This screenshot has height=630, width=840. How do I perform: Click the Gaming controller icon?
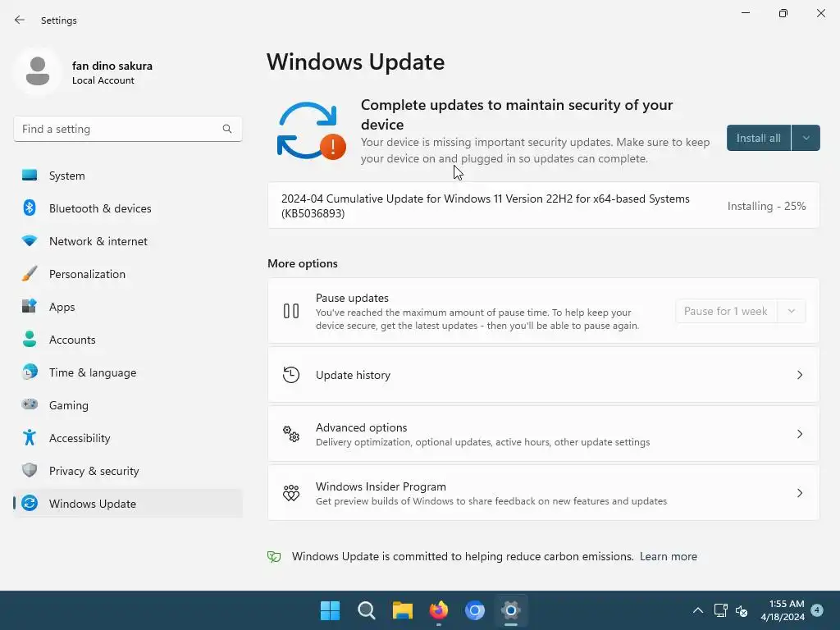[x=30, y=404]
